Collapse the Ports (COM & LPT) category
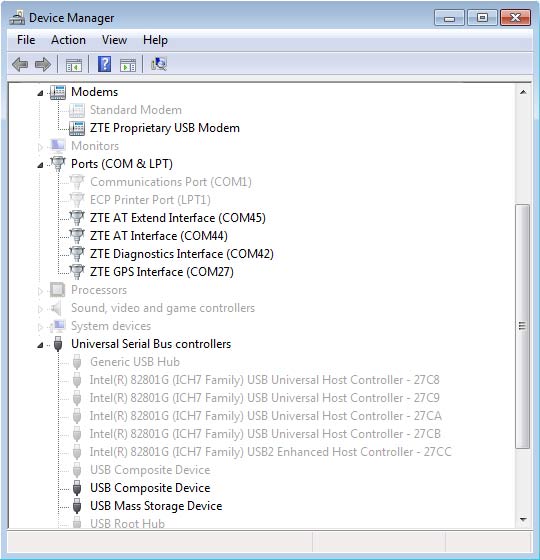The width and height of the screenshot is (540, 560). click(x=40, y=165)
